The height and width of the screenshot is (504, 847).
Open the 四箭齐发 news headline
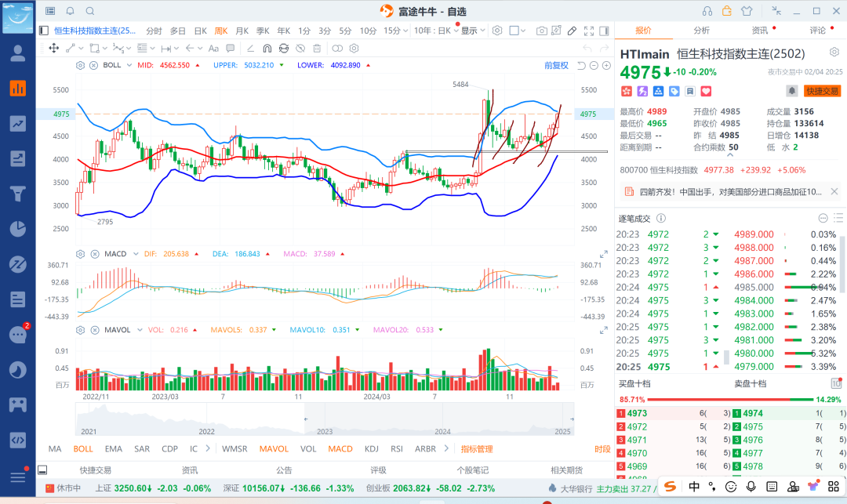click(x=730, y=191)
